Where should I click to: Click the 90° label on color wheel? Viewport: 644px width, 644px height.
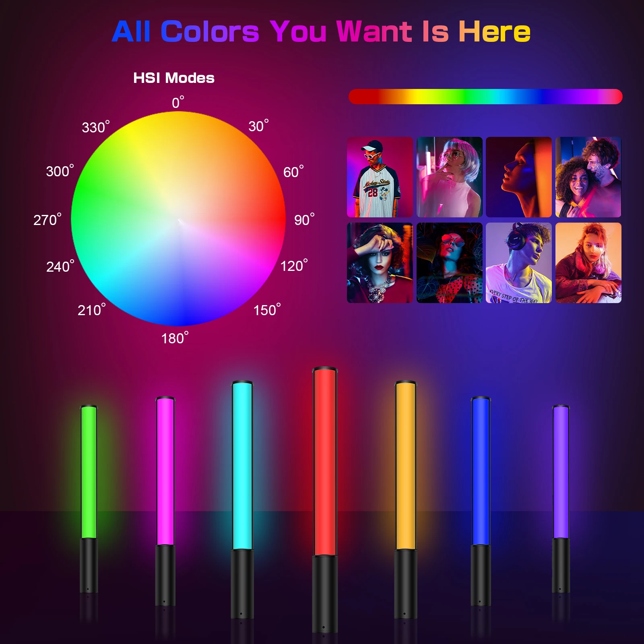304,219
